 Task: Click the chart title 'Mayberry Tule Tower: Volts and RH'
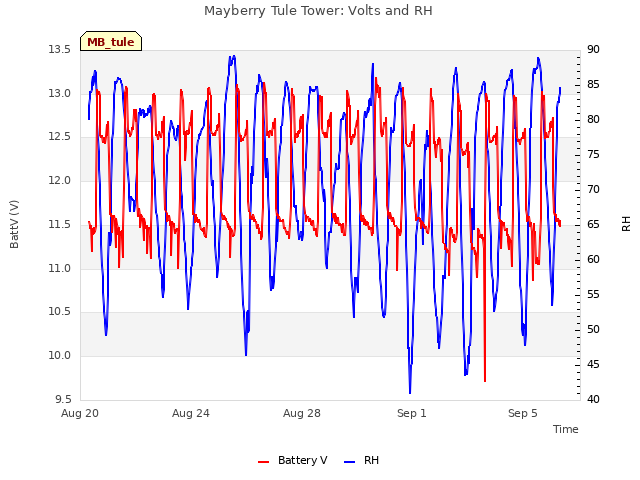coord(318,11)
